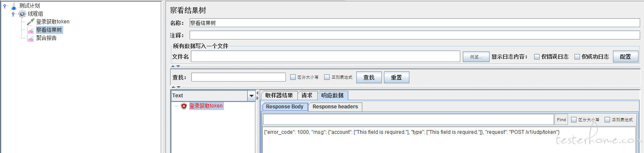Toggle 正则表达式 beside the Find button

tap(607, 120)
